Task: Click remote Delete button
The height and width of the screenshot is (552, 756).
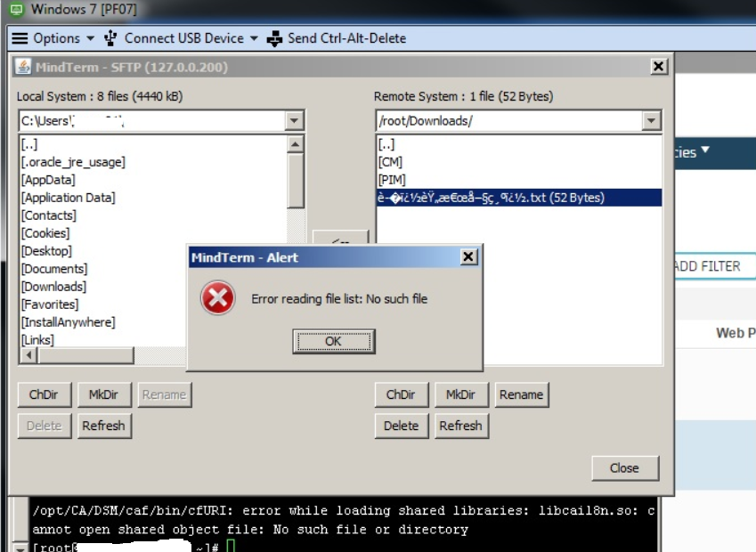Action: click(401, 426)
